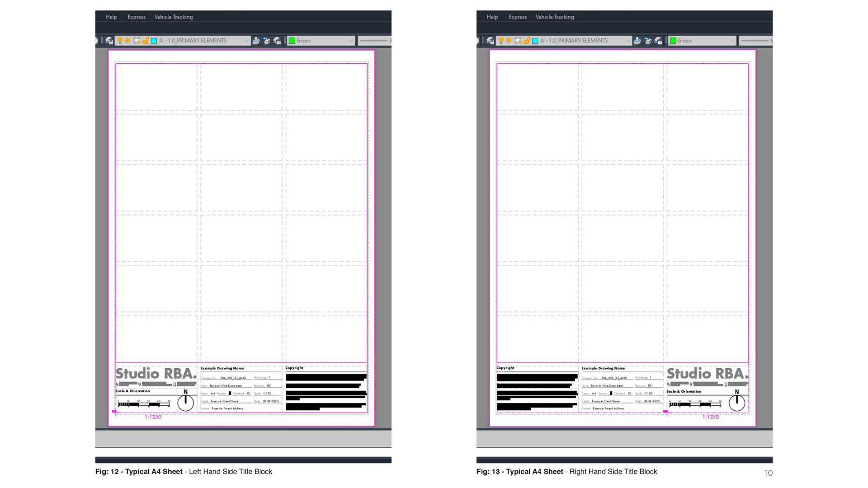Click Layer Previous icon in left screenshot
Image resolution: width=868 pixels, height=488 pixels.
pos(267,41)
